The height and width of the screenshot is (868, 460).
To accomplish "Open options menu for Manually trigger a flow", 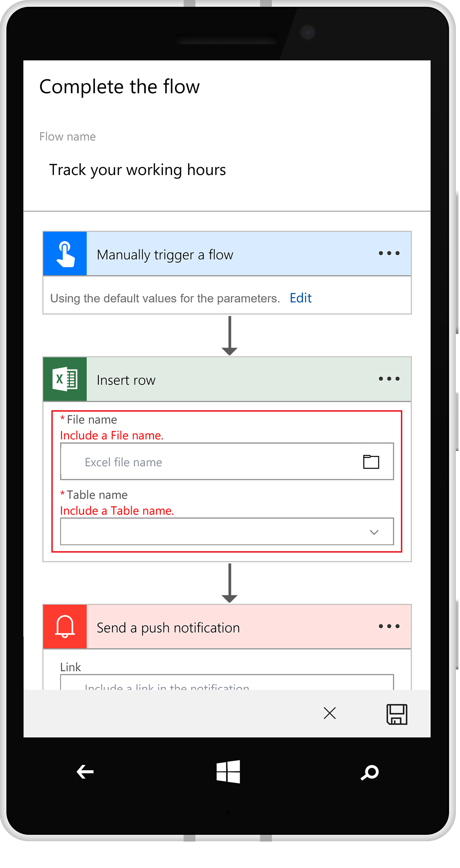I will tap(389, 253).
